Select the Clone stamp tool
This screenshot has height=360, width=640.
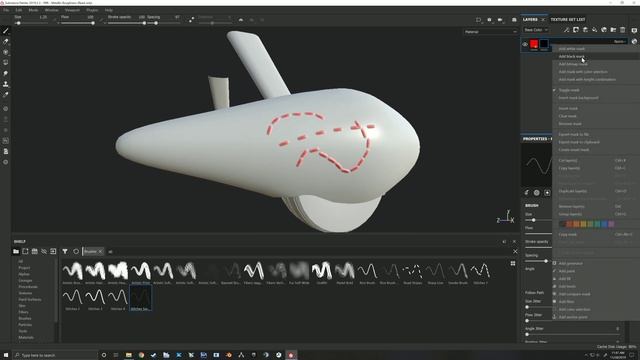tap(6, 84)
